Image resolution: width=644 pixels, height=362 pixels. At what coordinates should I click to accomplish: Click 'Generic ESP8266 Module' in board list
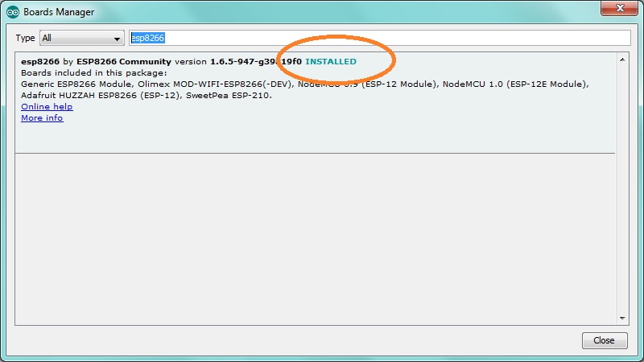[x=76, y=84]
